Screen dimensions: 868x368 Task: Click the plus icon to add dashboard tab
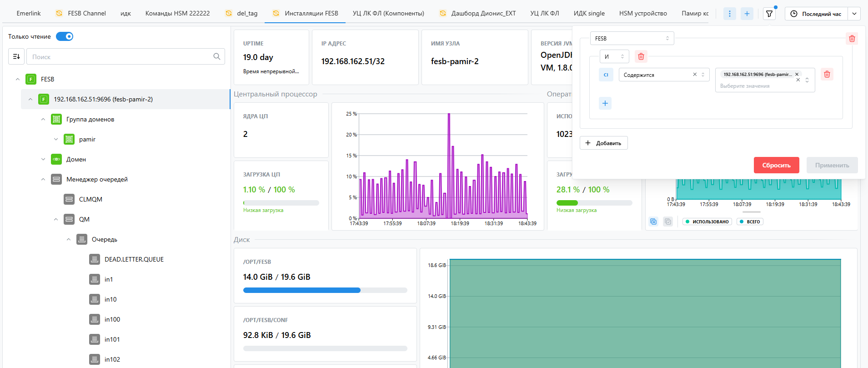click(x=747, y=14)
